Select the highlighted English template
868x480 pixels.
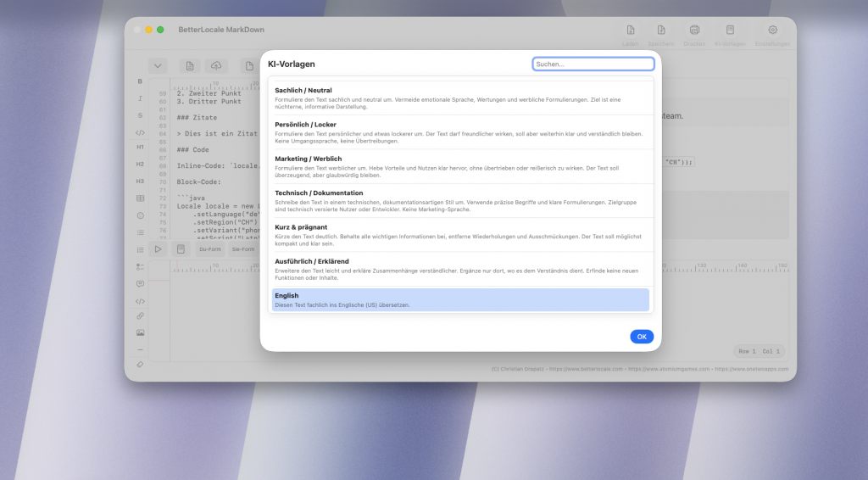click(x=460, y=299)
